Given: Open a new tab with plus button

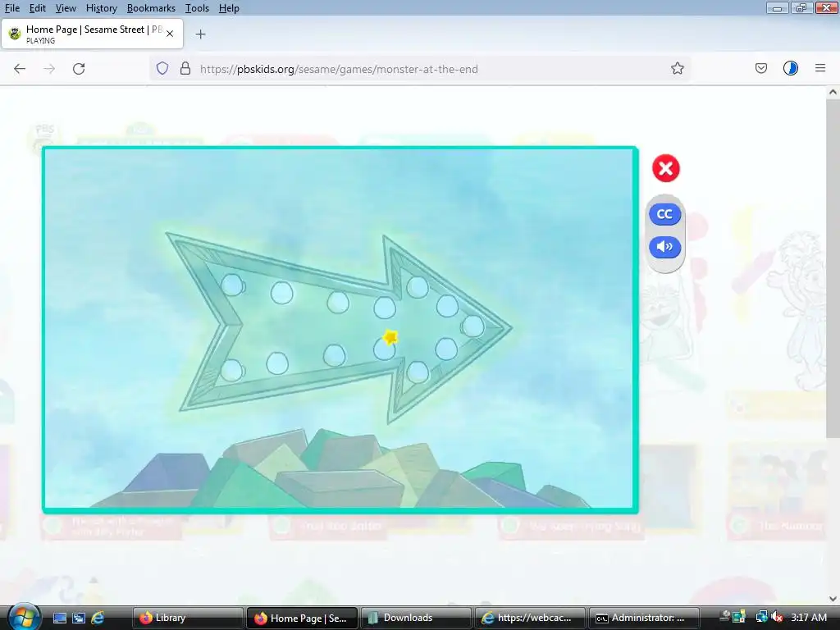Looking at the screenshot, I should pyautogui.click(x=200, y=34).
